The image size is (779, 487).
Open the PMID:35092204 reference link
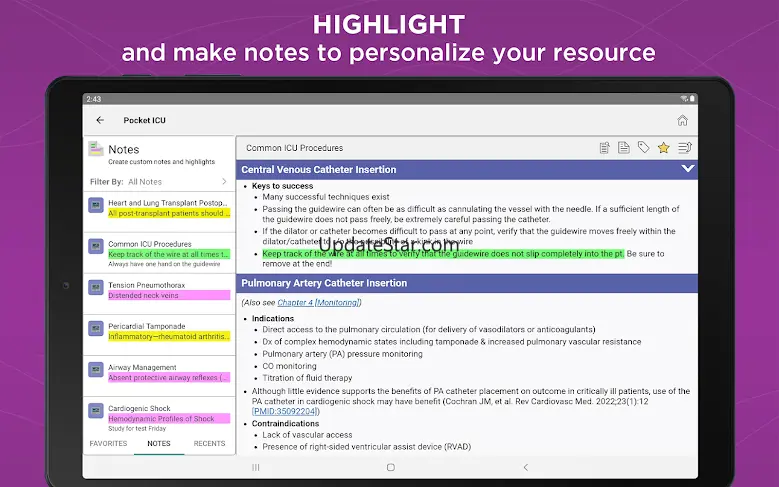click(285, 411)
